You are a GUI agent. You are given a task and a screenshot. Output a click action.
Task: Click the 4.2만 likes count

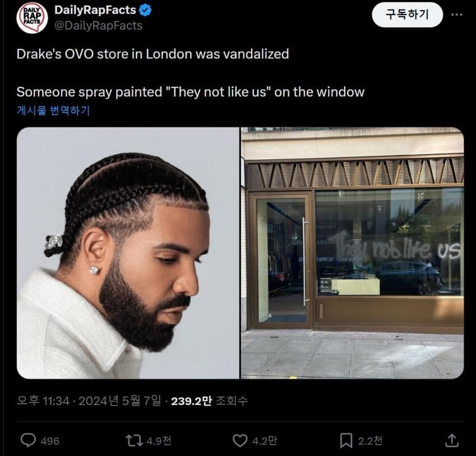click(265, 441)
